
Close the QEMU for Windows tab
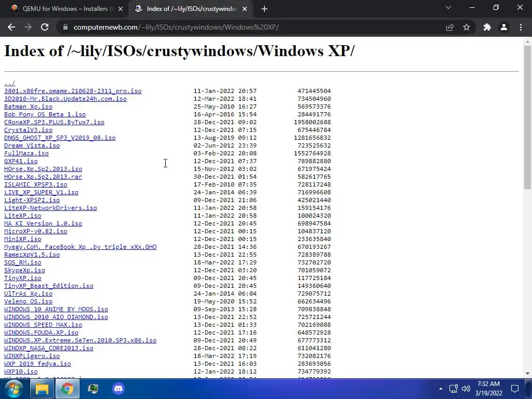coord(121,9)
